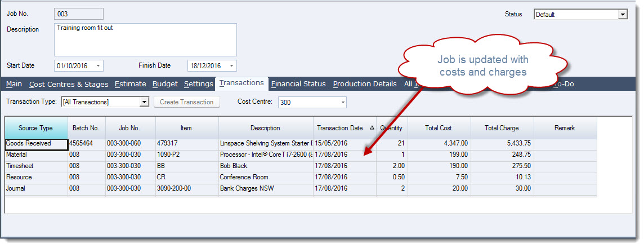Image resolution: width=644 pixels, height=247 pixels.
Task: Click the Create Transaction button
Action: tap(187, 102)
